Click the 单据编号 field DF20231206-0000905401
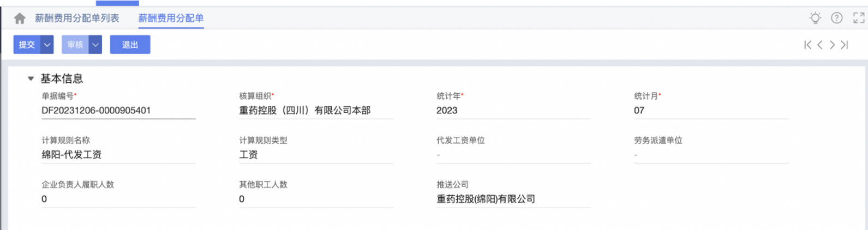The width and height of the screenshot is (868, 230). tap(118, 110)
